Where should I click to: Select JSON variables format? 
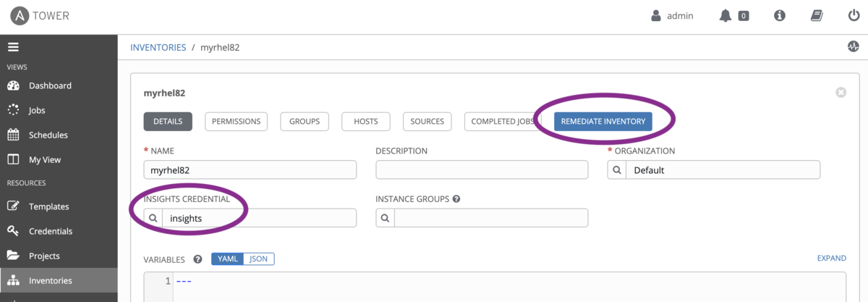click(x=259, y=259)
